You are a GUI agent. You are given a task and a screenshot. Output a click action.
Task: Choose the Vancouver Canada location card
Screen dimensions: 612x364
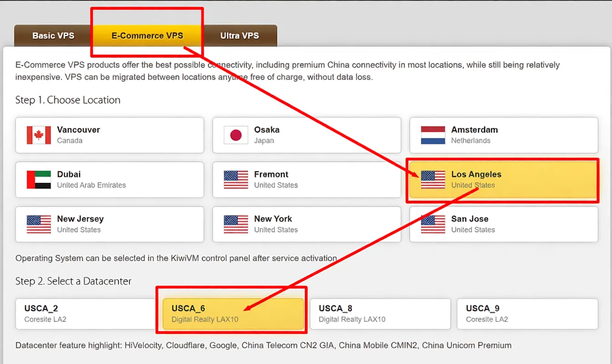point(110,135)
